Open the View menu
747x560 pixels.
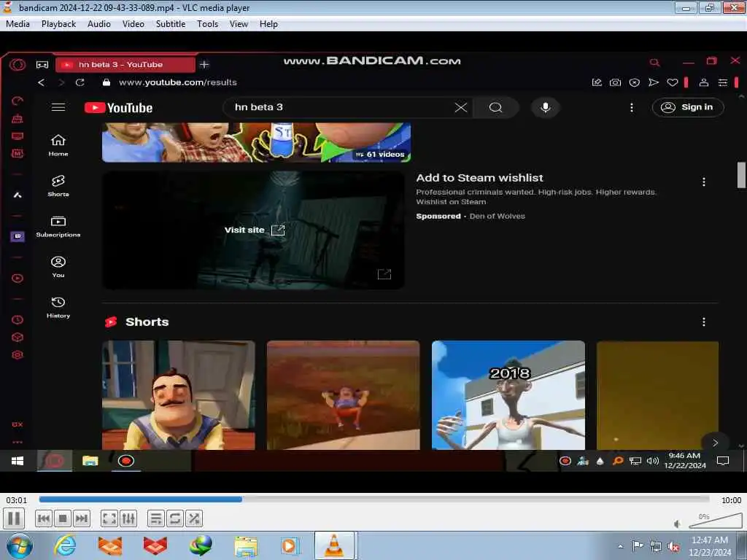point(239,24)
